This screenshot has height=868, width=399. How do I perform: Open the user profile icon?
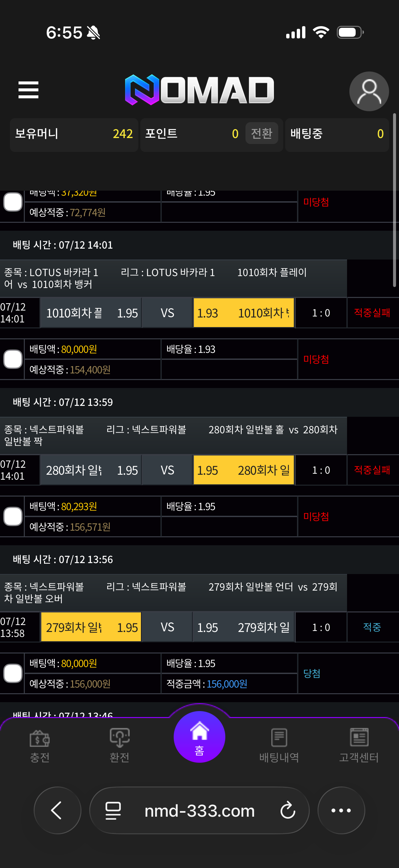pos(369,91)
